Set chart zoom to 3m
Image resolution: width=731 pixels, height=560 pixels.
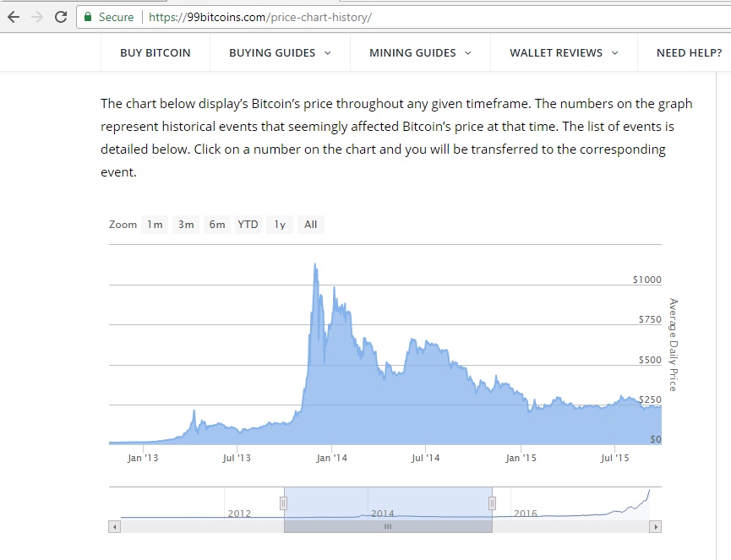click(186, 225)
